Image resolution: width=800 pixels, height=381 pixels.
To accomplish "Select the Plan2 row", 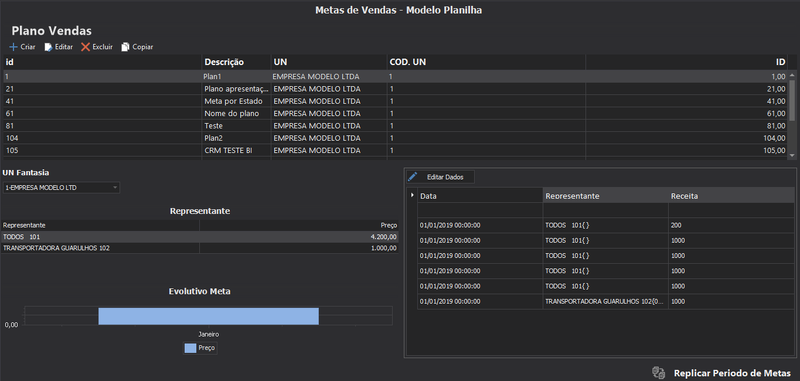I will (x=396, y=138).
